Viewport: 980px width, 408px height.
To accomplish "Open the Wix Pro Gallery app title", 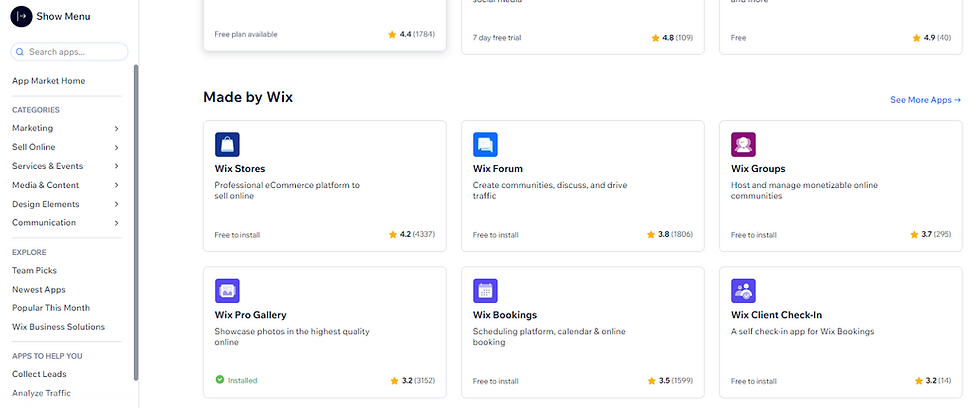I will 251,315.
